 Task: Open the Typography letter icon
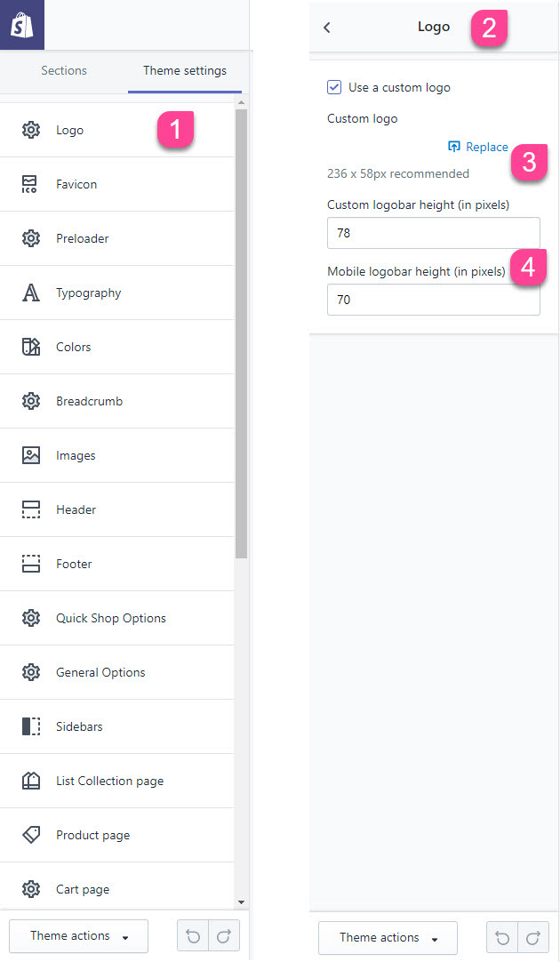pyautogui.click(x=31, y=293)
